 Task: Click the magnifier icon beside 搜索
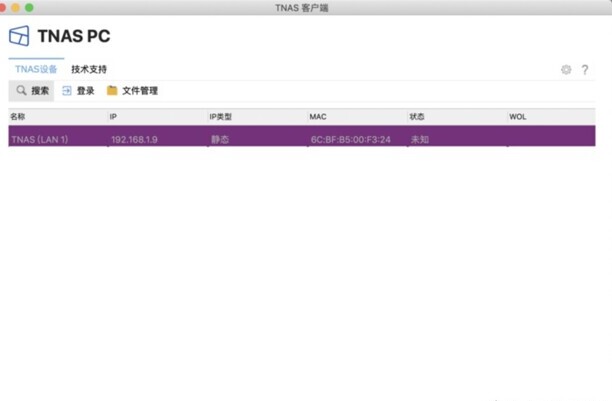click(21, 91)
